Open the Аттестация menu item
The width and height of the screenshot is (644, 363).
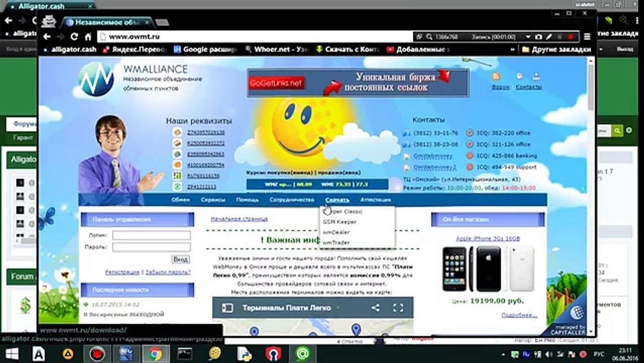coord(375,200)
